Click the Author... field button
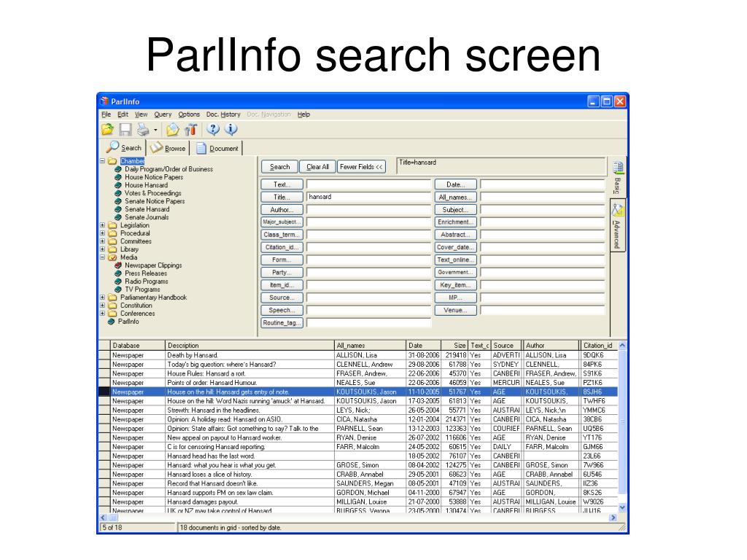 [282, 209]
